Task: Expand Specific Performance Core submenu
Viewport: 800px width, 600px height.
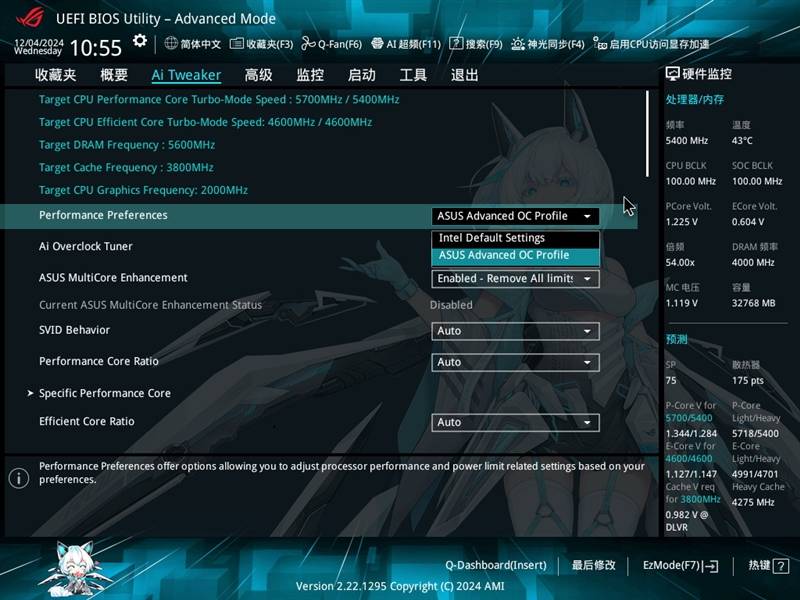Action: coord(104,393)
